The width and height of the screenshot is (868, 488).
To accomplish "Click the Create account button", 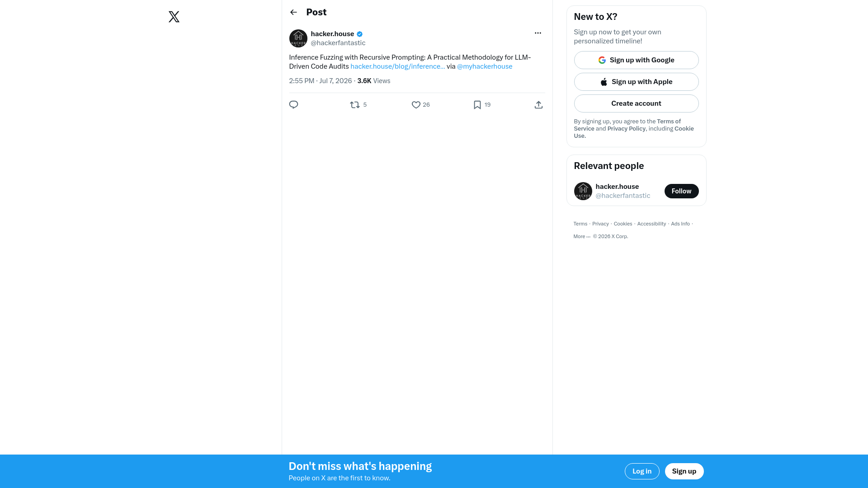I will 636,103.
